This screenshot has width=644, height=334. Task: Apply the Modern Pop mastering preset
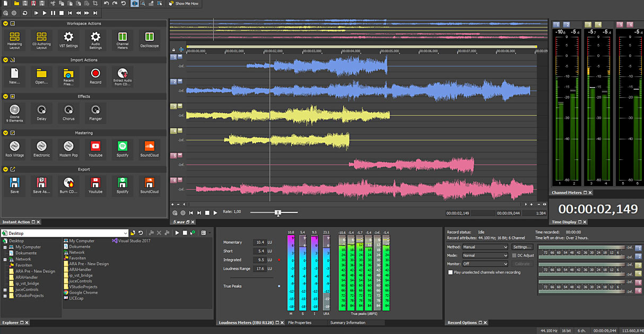pos(68,149)
